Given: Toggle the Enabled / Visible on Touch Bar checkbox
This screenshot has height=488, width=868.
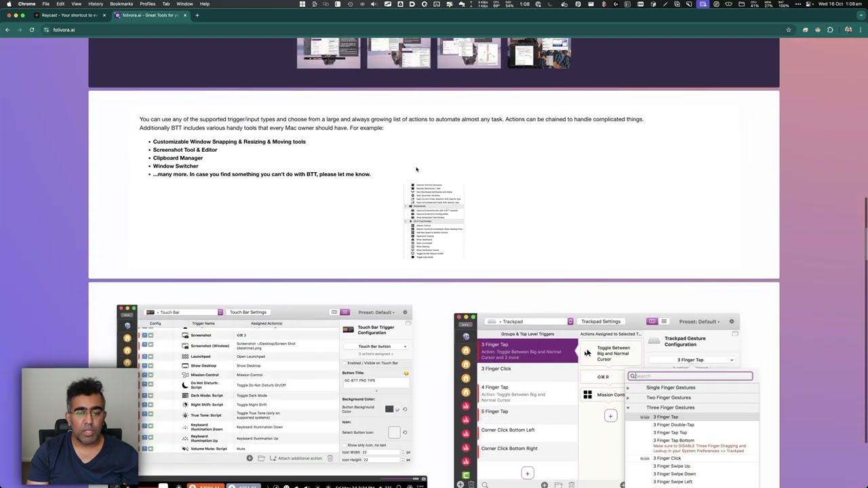Looking at the screenshot, I should click(344, 363).
